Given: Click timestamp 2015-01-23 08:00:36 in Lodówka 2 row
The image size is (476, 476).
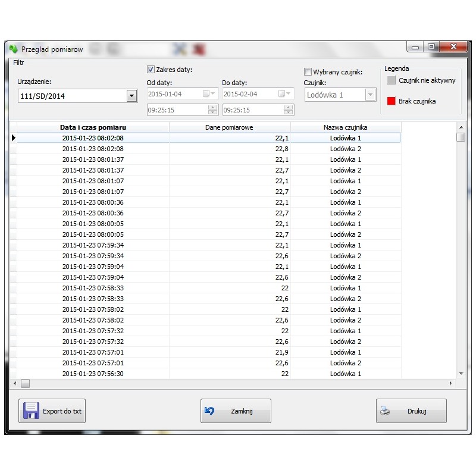Looking at the screenshot, I should coord(93,213).
